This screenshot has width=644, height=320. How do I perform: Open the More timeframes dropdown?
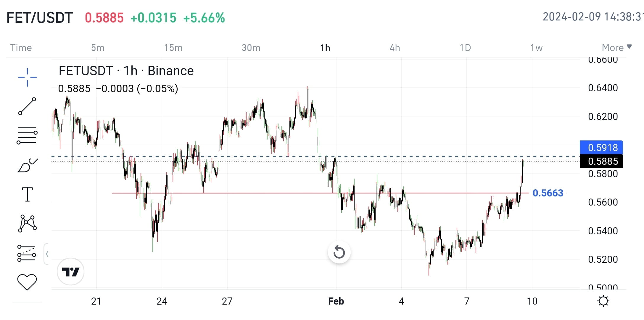coord(616,47)
